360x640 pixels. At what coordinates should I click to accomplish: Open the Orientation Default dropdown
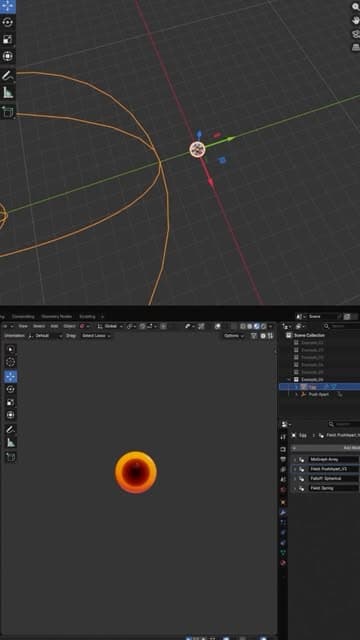(45, 336)
